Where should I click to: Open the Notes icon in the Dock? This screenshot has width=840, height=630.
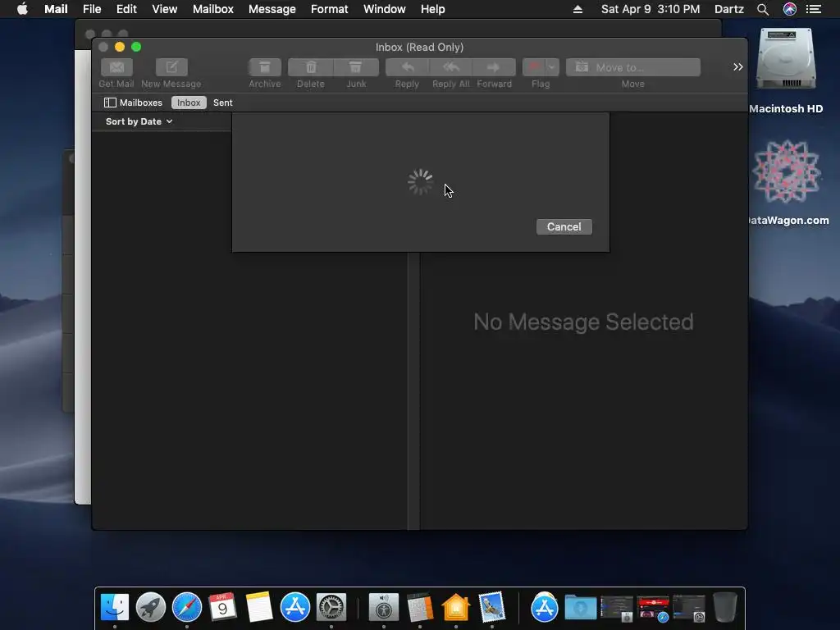259,607
